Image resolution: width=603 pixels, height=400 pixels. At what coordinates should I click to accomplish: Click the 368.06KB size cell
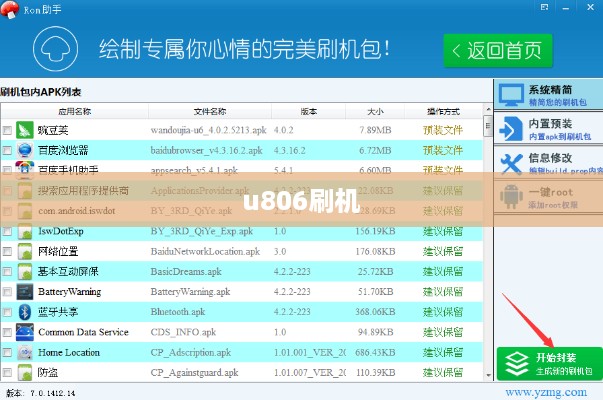(x=375, y=312)
